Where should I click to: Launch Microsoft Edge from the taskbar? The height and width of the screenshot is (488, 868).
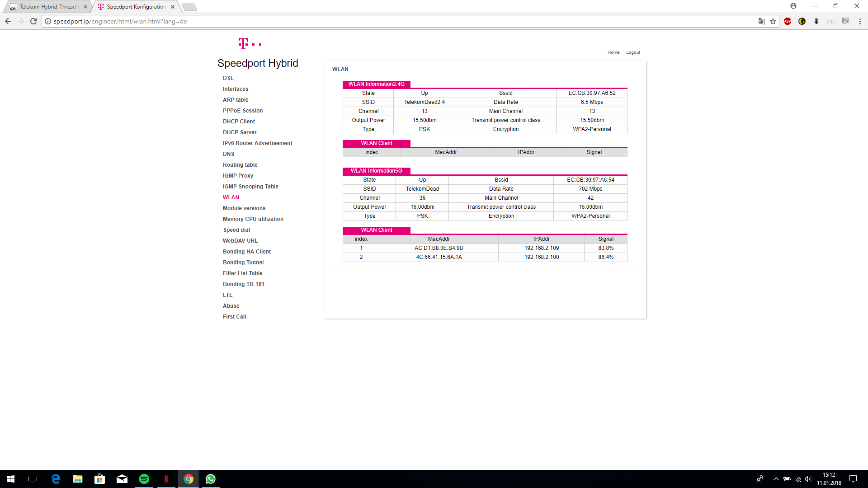pyautogui.click(x=56, y=479)
